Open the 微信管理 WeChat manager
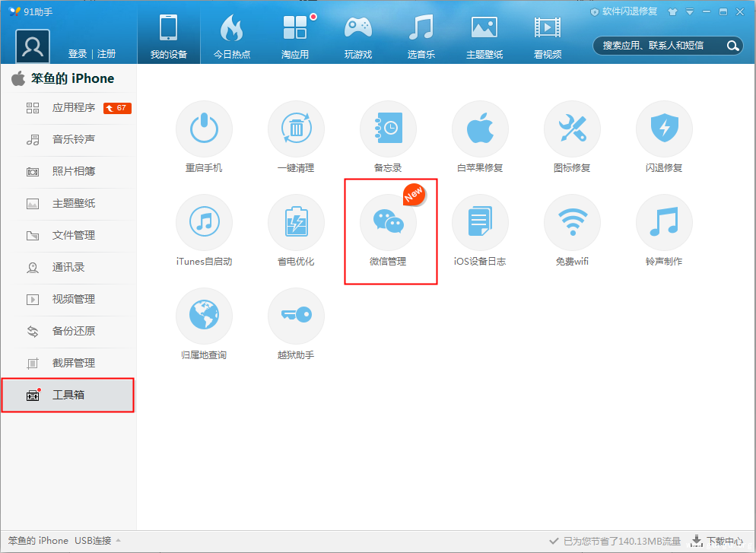The height and width of the screenshot is (553, 756). click(388, 222)
